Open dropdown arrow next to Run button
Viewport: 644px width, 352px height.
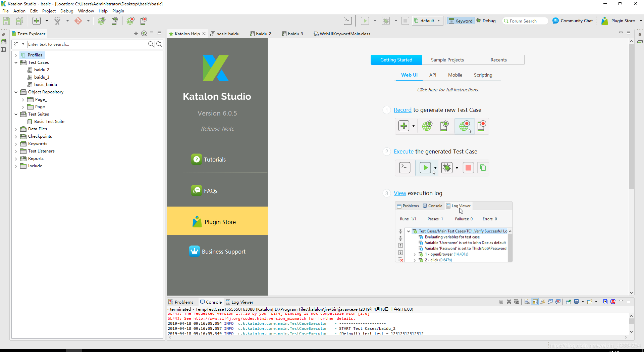[375, 21]
